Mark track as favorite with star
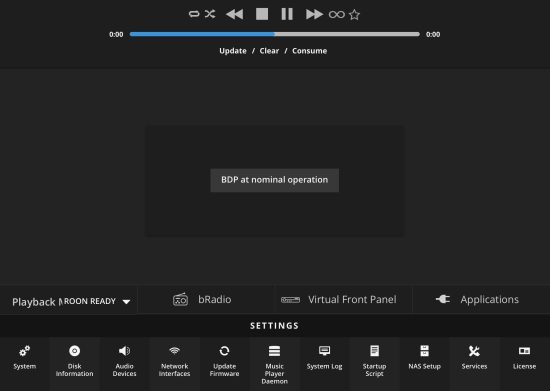Screen dimensions: 550x391 [355, 15]
